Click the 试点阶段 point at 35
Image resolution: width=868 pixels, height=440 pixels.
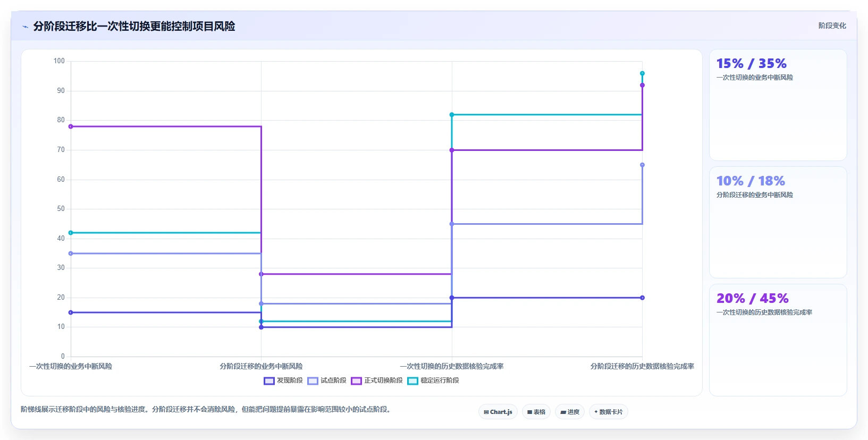click(x=71, y=253)
